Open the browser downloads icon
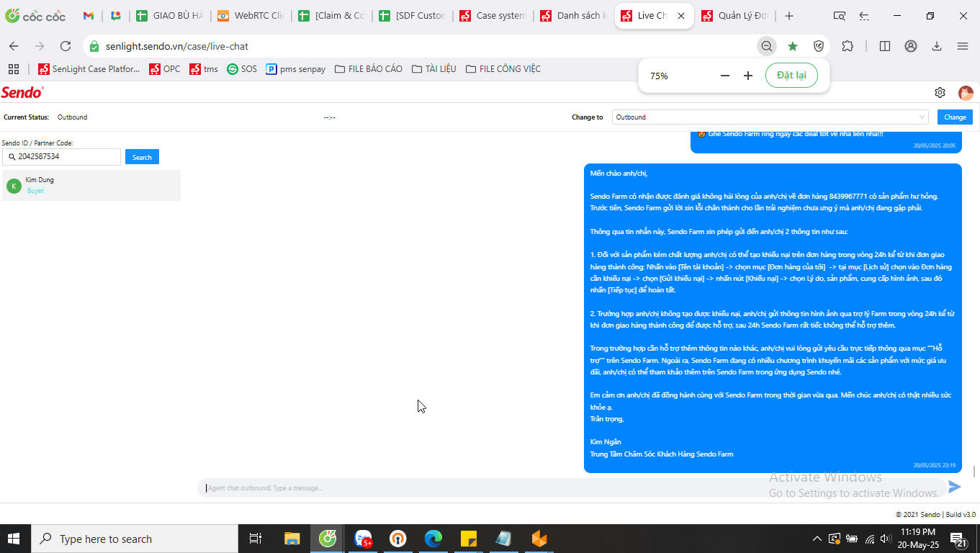Image resolution: width=980 pixels, height=553 pixels. coord(937,46)
